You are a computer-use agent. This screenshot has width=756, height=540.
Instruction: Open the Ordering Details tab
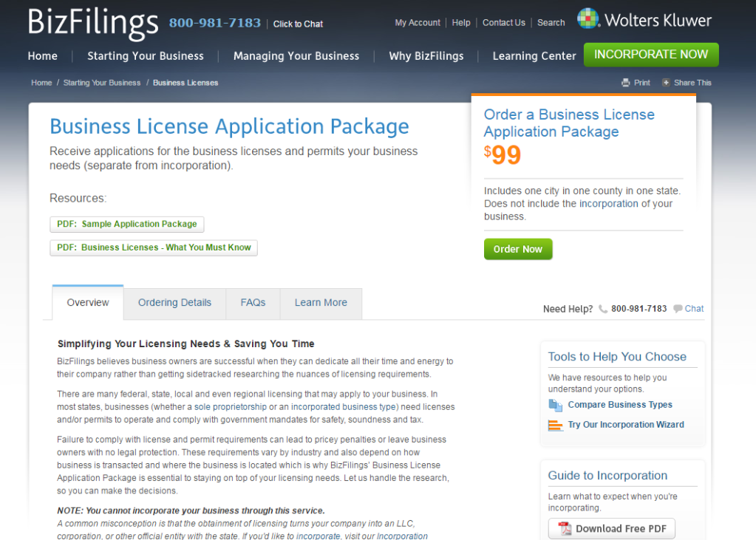click(174, 303)
